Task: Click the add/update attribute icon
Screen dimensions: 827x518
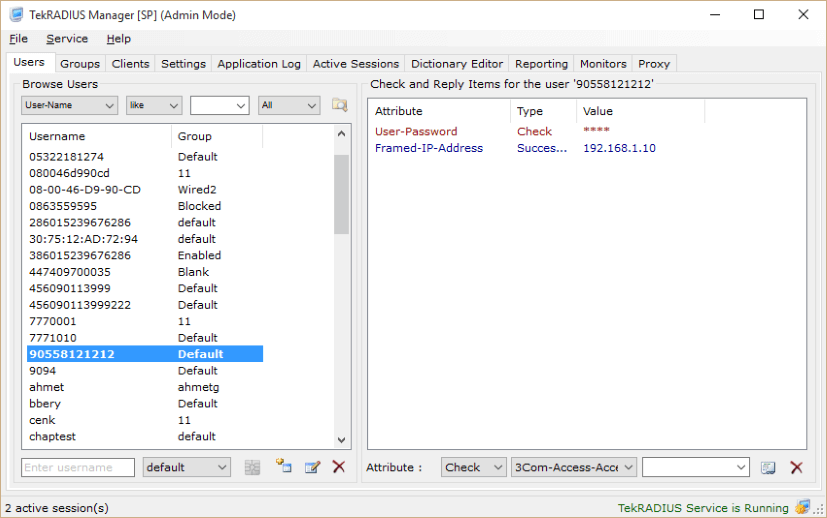Action: point(768,467)
